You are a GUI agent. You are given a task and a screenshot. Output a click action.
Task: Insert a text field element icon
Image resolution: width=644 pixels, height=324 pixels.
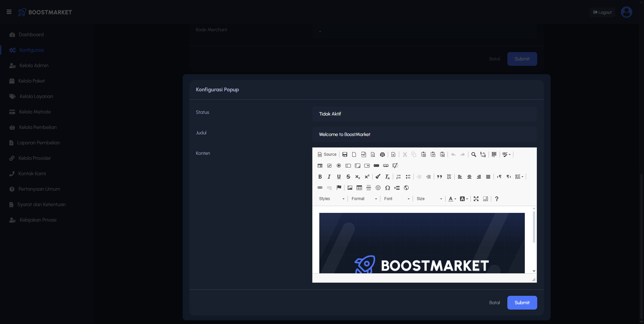pos(348,166)
